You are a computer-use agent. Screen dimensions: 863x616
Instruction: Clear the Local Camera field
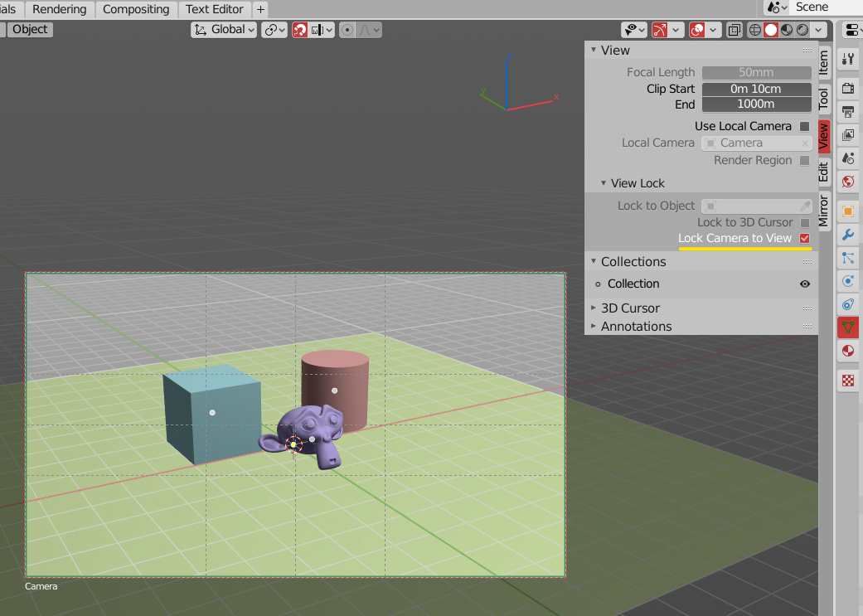[x=805, y=143]
